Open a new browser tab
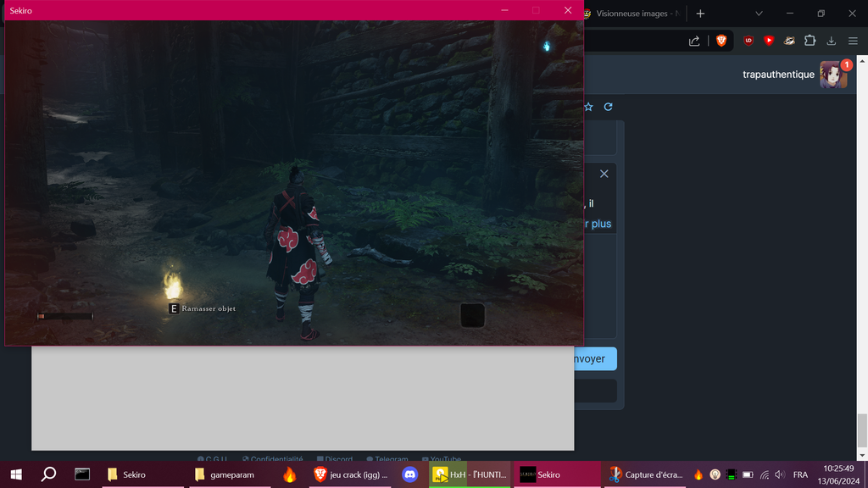Image resolution: width=868 pixels, height=488 pixels. (x=700, y=14)
